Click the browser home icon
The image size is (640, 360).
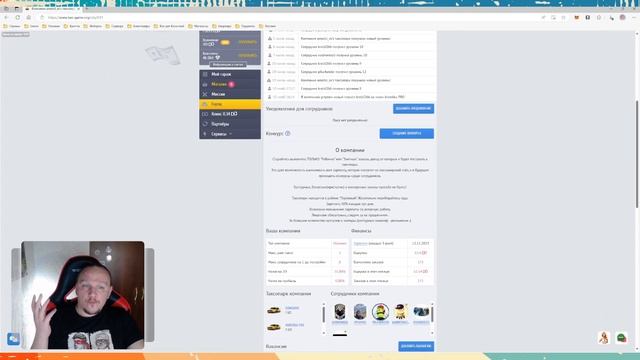29,18
